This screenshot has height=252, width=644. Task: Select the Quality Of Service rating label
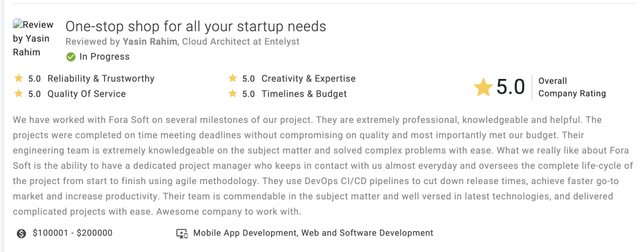coord(87,94)
